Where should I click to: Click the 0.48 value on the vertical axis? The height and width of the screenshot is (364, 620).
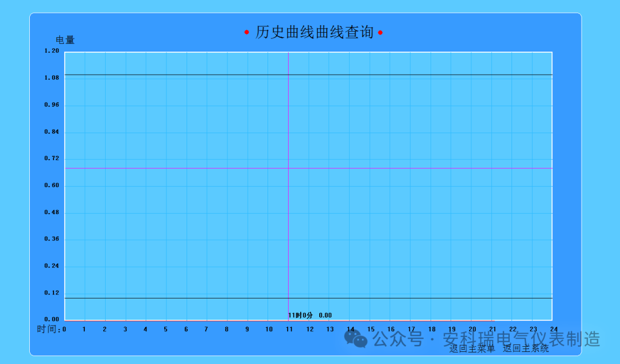[52, 212]
